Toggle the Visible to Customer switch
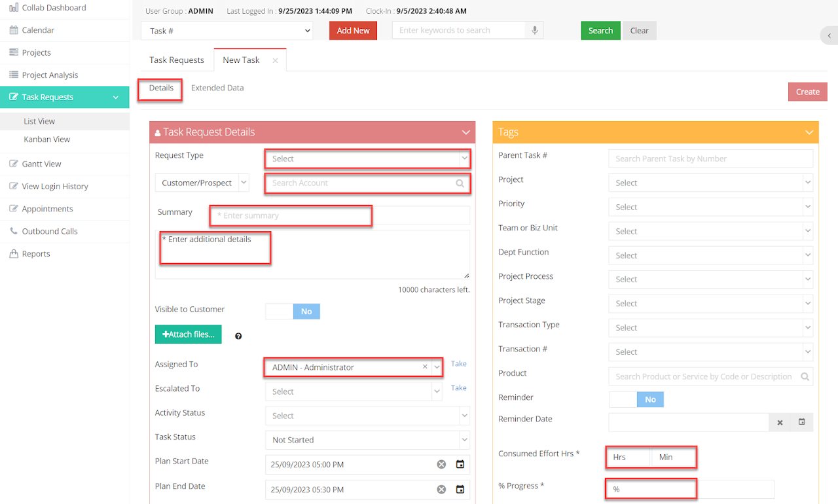838x504 pixels. (293, 312)
